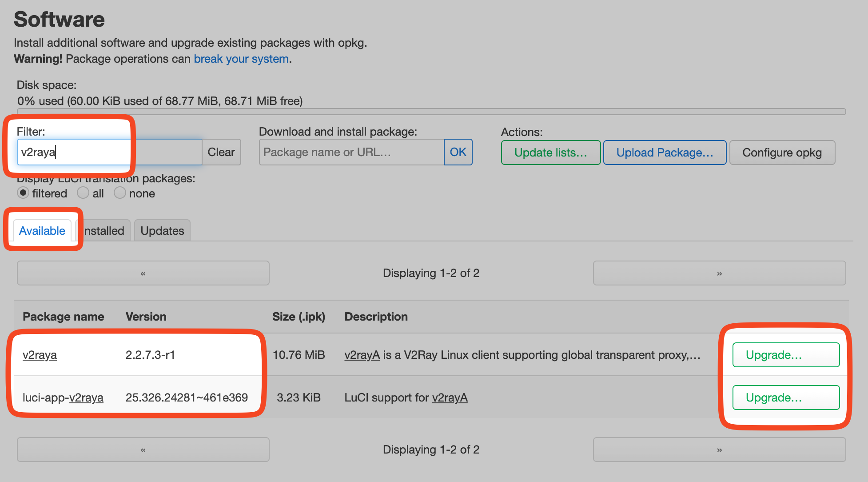Go to next page using bottom pager
The image size is (868, 482).
tap(719, 450)
